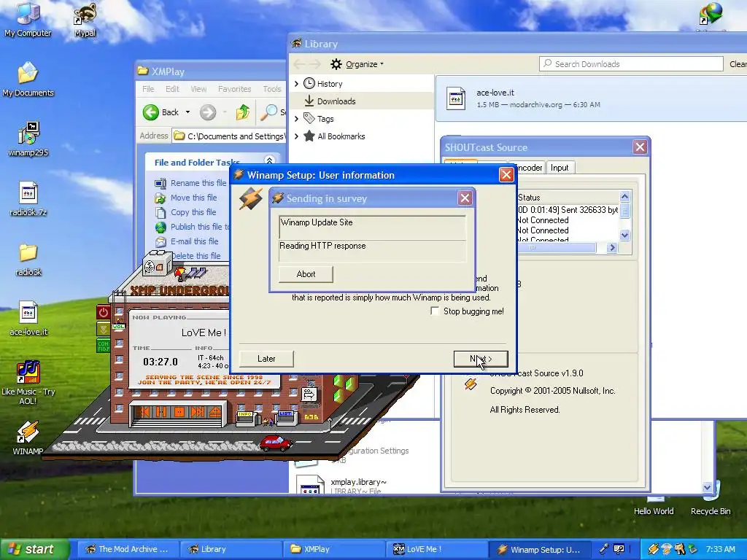
Task: Click 'Rename this file' task link
Action: tap(198, 183)
